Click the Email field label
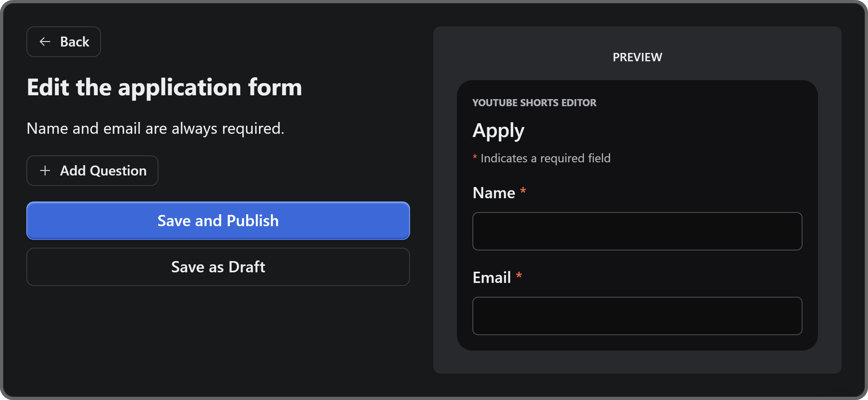Screen dimensions: 868x400 pyautogui.click(x=492, y=278)
